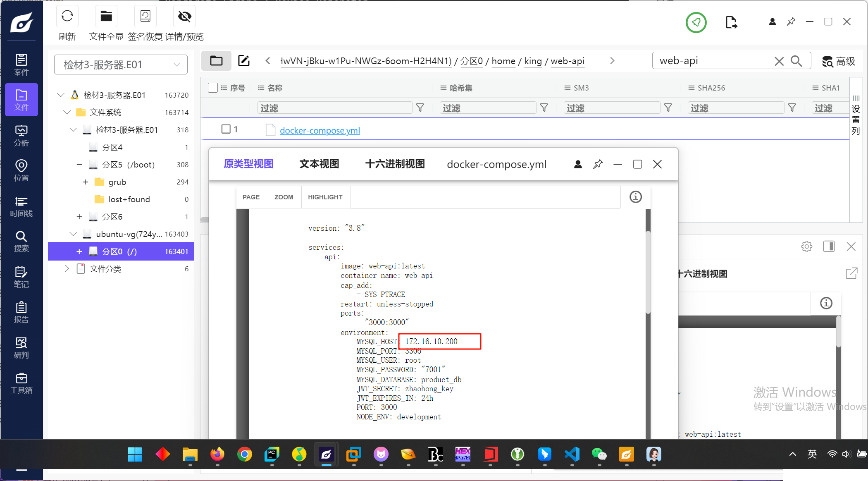Screen dimensions: 868x481
Task: Open the 时间线 timeline sidebar section
Action: click(x=21, y=206)
